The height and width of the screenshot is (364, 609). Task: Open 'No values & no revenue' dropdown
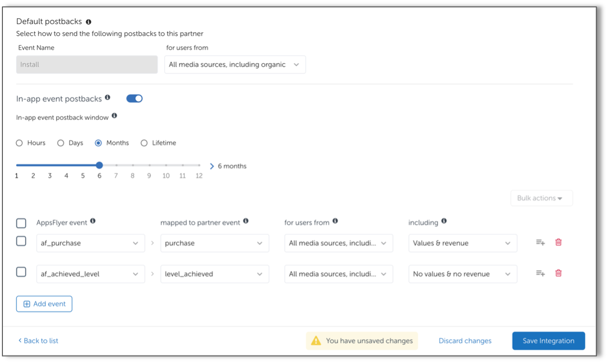(463, 274)
